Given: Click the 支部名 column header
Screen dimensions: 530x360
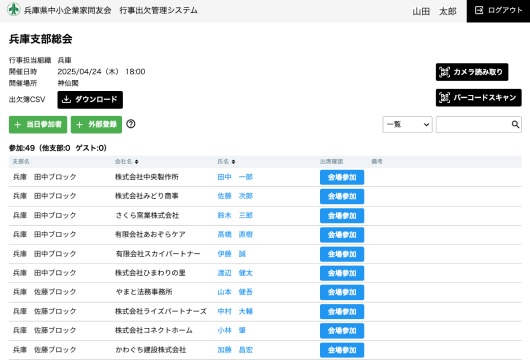Looking at the screenshot, I should point(21,162).
